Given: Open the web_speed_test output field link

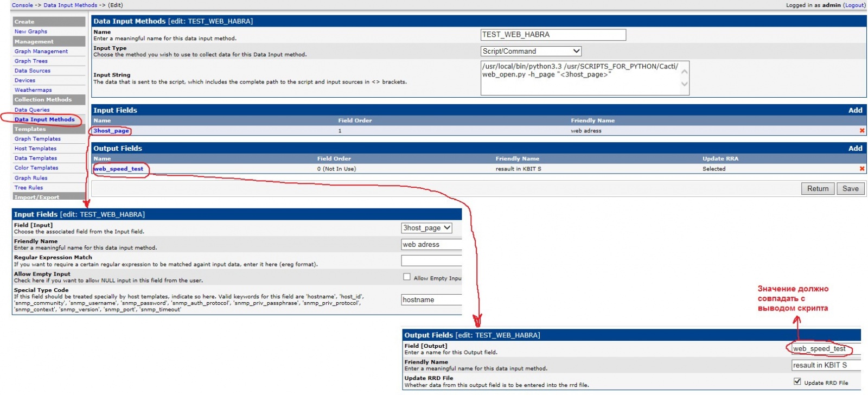Looking at the screenshot, I should click(118, 169).
